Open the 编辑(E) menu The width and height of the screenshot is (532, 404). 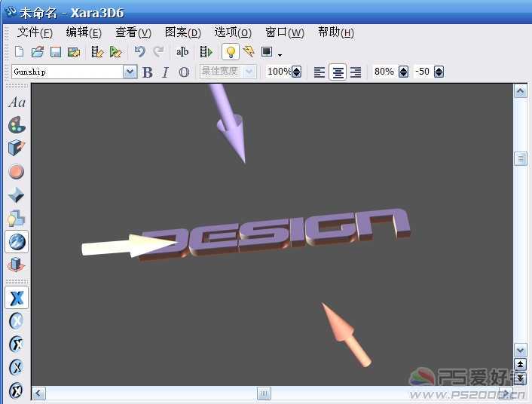coord(84,32)
